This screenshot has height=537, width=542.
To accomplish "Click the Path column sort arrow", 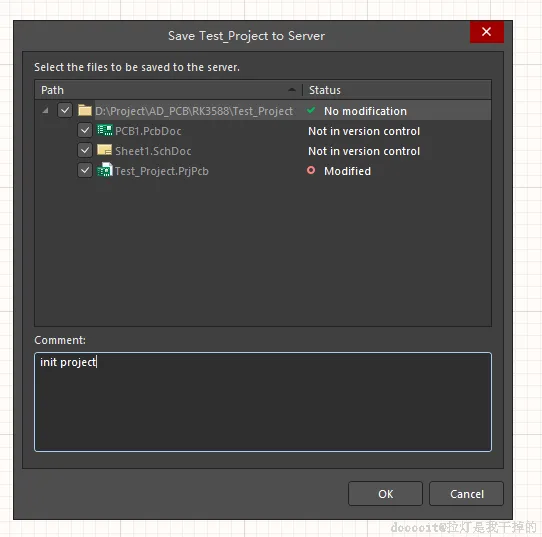I will coord(292,90).
